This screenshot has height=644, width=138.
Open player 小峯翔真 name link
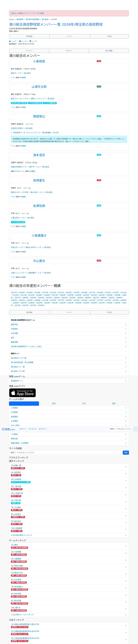tap(39, 61)
